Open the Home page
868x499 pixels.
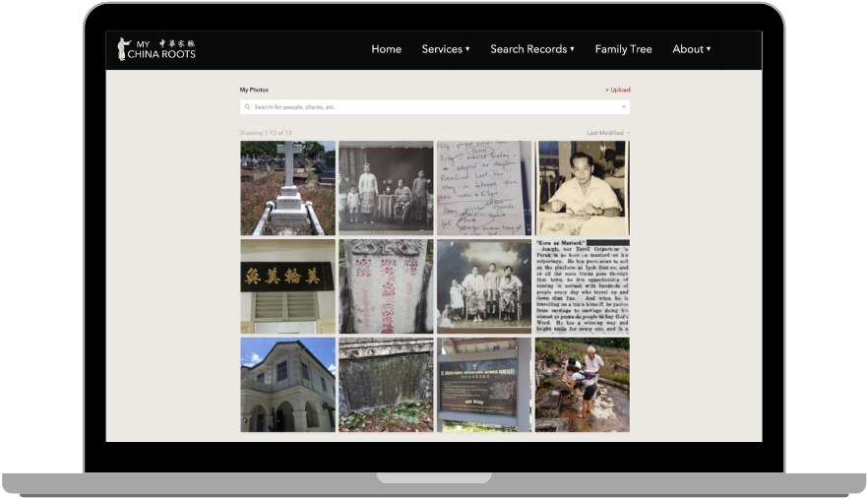click(386, 49)
